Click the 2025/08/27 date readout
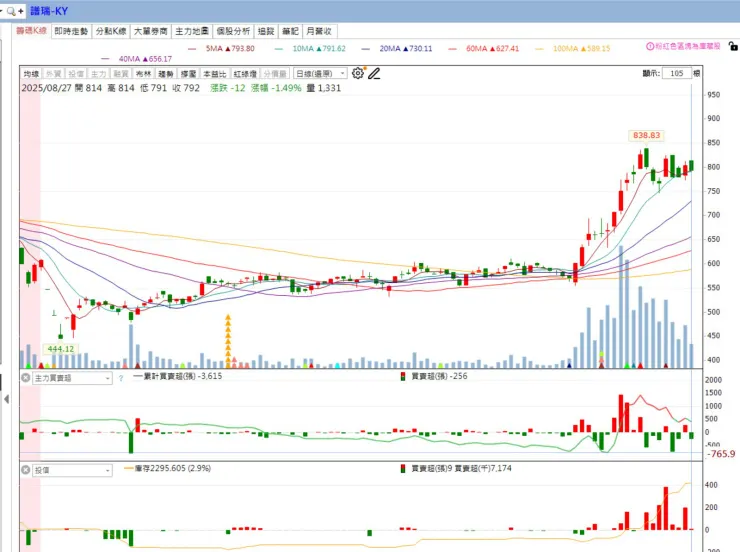This screenshot has width=740, height=552. click(46, 88)
